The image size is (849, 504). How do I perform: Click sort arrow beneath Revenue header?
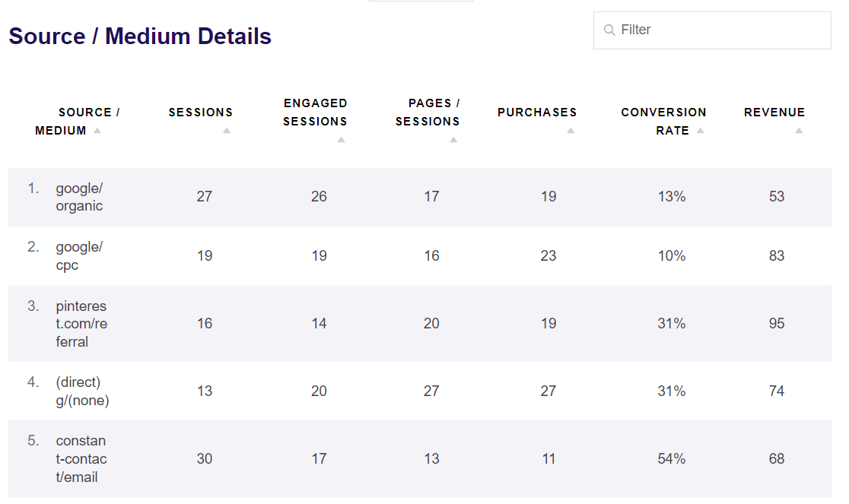coord(799,131)
